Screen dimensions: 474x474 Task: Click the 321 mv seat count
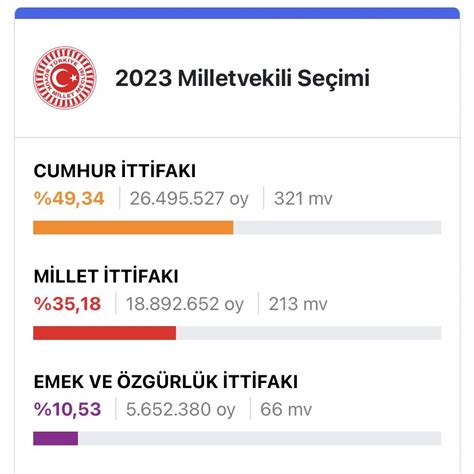click(303, 199)
